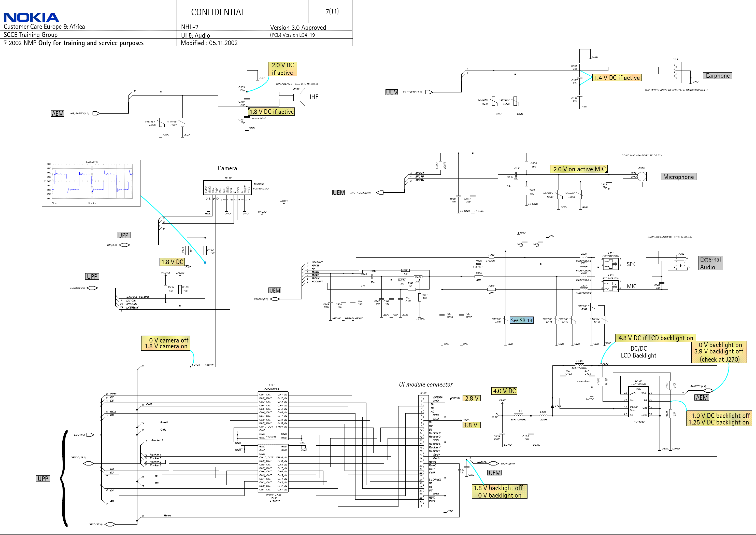This screenshot has height=535, width=756.
Task: Click the 'IHF' speaker label
Action: click(x=314, y=97)
